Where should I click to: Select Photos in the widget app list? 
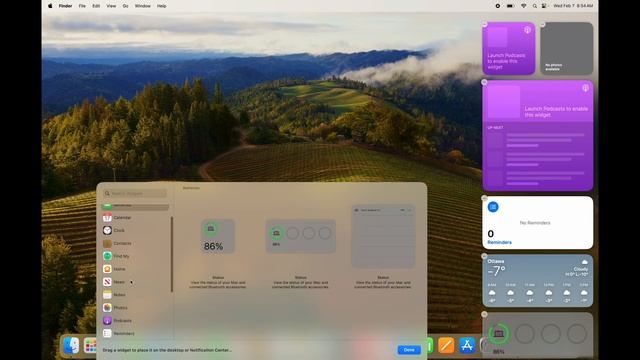tap(135, 307)
